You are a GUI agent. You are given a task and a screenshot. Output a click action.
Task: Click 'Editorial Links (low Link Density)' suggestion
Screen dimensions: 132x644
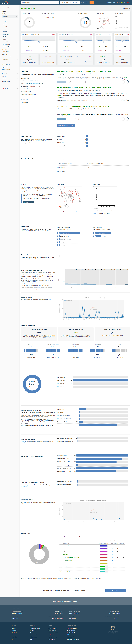[30, 81]
